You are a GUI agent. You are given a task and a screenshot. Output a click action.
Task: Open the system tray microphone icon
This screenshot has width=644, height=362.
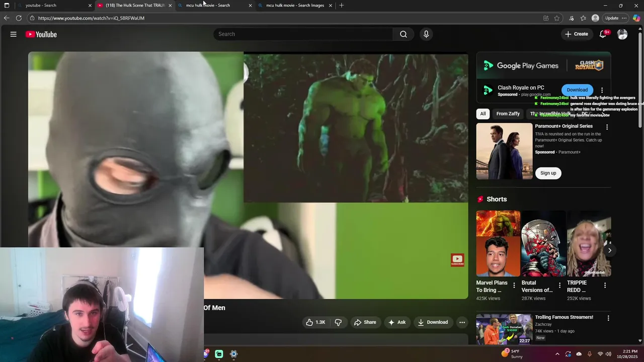590,354
